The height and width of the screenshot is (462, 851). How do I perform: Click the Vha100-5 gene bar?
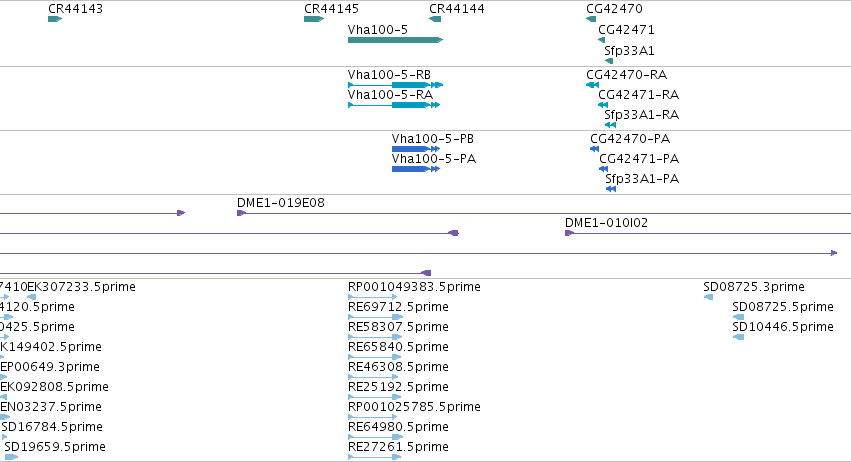395,40
